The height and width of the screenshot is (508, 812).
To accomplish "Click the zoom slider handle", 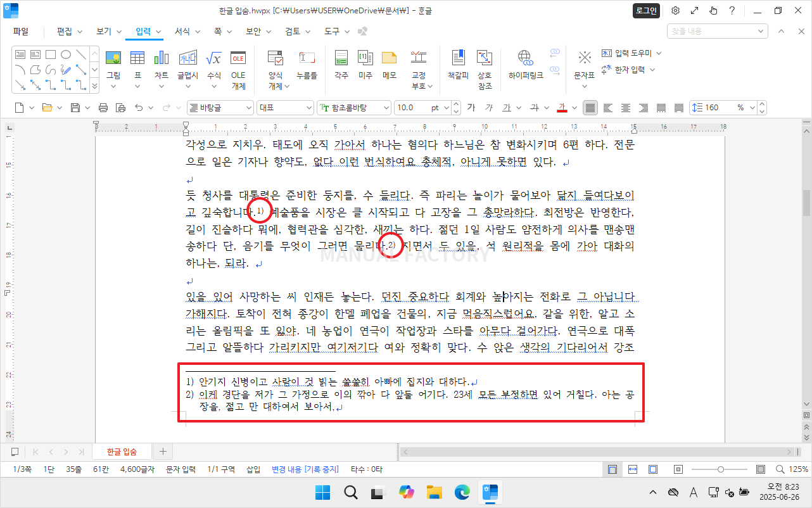I will click(721, 469).
